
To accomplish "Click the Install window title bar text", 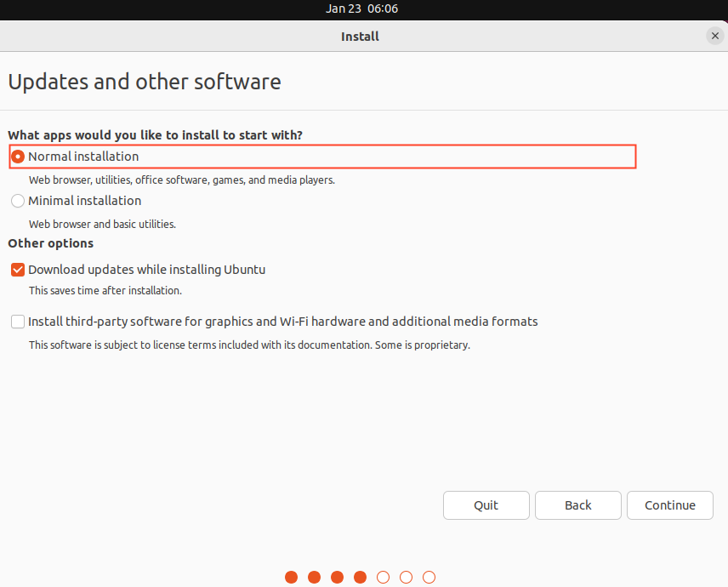I will coord(360,37).
